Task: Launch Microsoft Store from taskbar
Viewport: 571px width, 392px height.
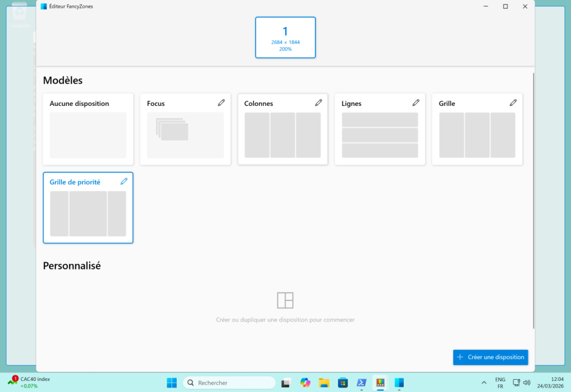Action: coord(343,383)
